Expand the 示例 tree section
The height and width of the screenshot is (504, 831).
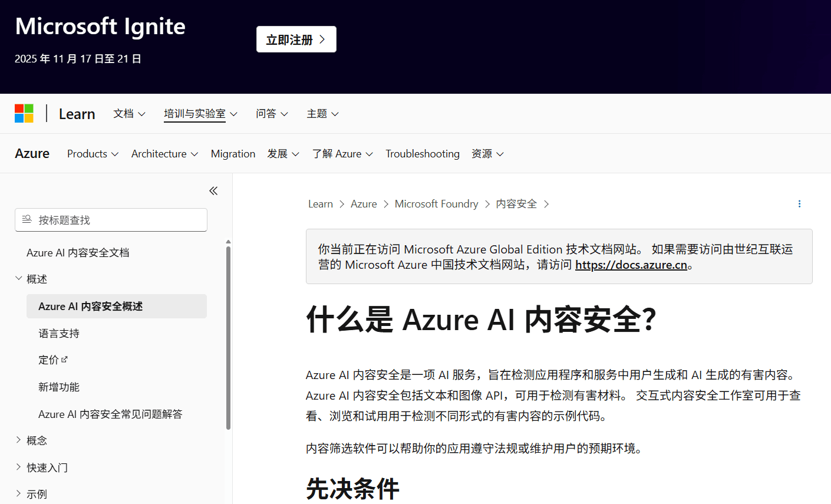point(19,493)
